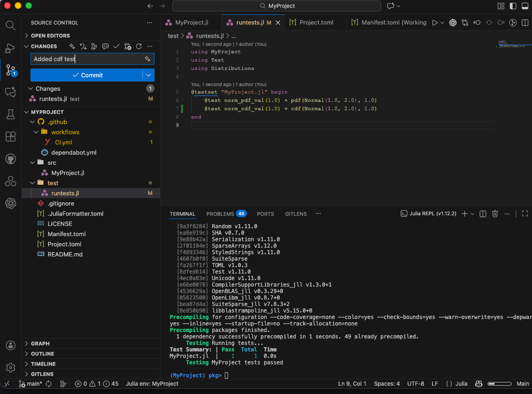Screen dimensions: 532x394
Task: Open the Search view in activity bar
Action: 10,25
